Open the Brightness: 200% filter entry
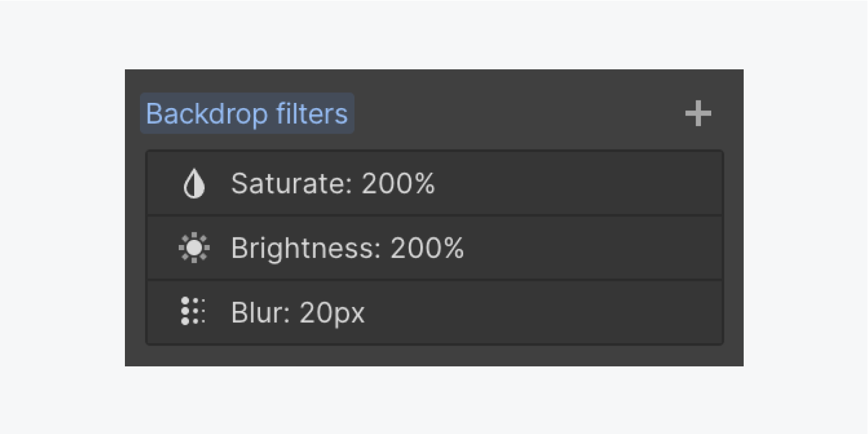 (434, 248)
